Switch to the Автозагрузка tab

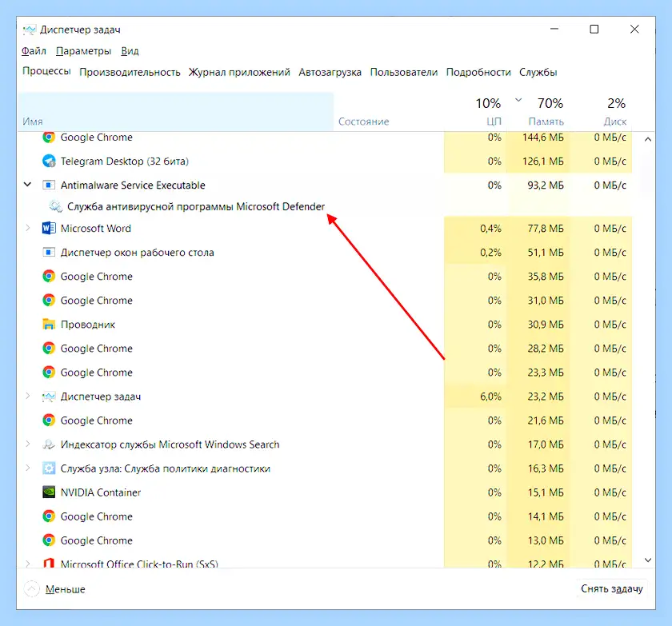point(330,73)
